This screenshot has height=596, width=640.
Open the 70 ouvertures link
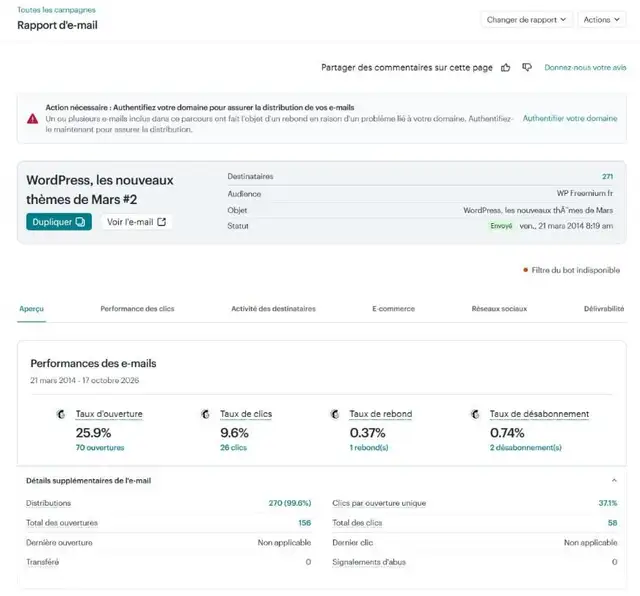100,448
